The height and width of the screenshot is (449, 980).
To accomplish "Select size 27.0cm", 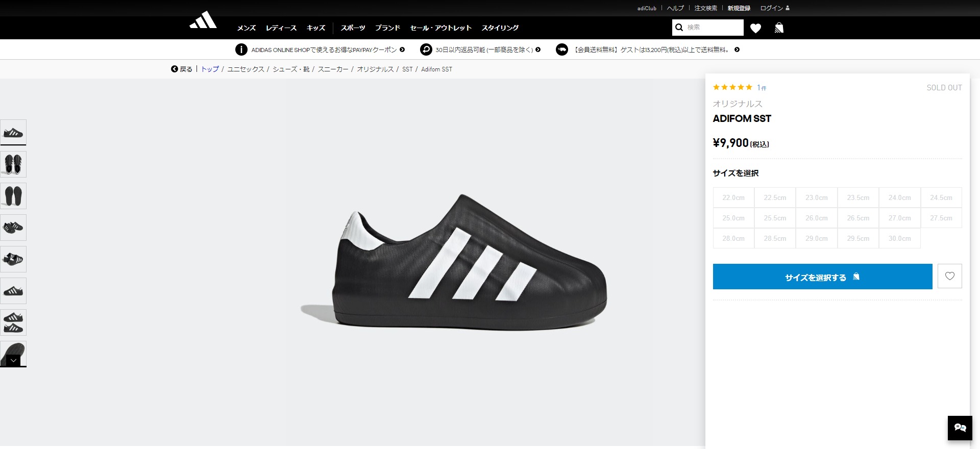I will pos(899,218).
